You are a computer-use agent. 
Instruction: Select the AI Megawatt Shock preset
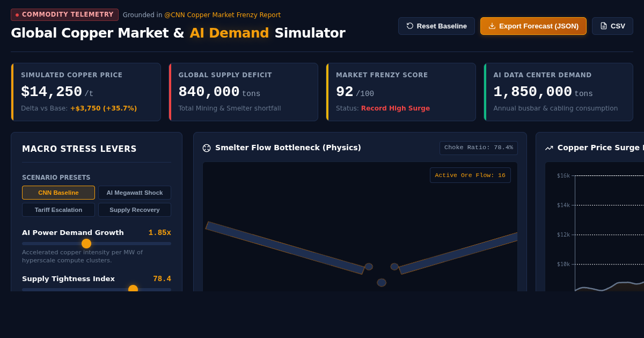tap(135, 193)
